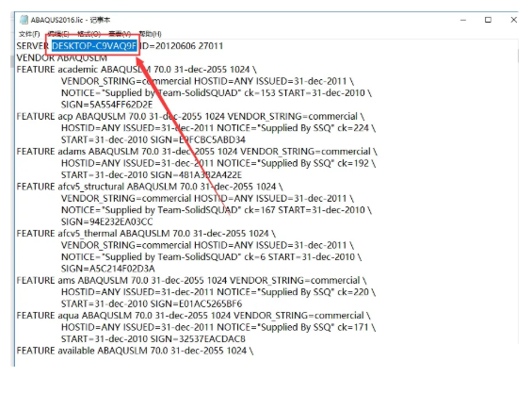Click SIGN=A5C214F02D3A text

pos(108,269)
